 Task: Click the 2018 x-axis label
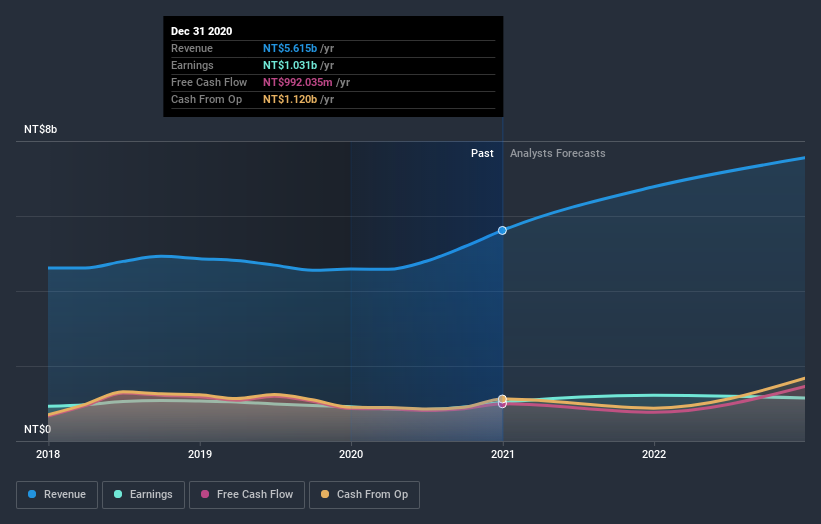48,454
